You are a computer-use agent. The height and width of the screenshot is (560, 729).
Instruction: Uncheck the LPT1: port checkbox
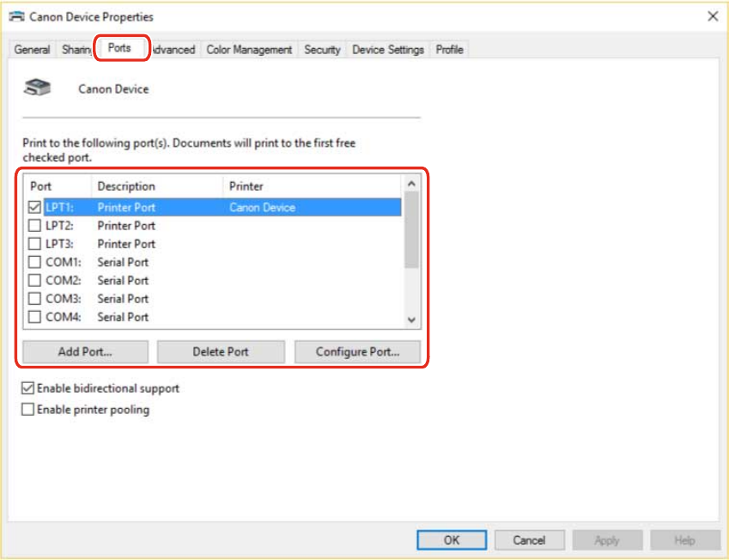(x=34, y=207)
